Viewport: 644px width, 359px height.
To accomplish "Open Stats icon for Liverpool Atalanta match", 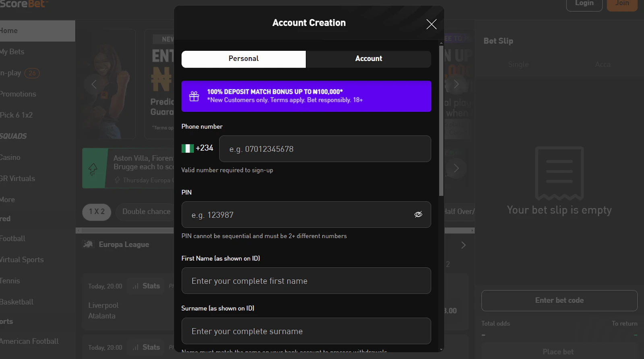I will pyautogui.click(x=147, y=286).
